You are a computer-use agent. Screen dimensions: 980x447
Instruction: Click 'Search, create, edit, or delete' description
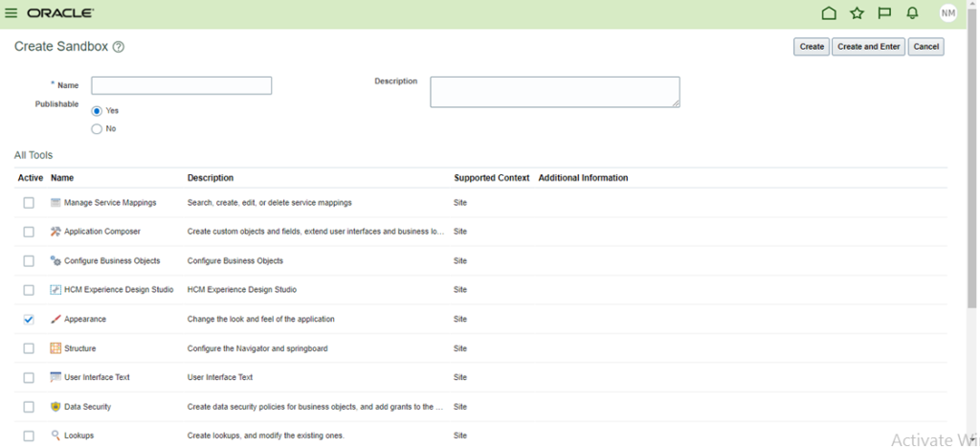pyautogui.click(x=269, y=203)
